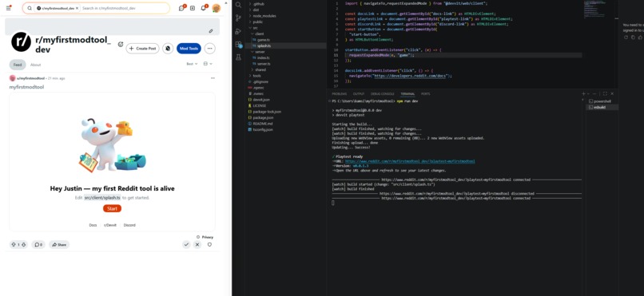644x296 pixels.
Task: Open the post comments button
Action: tap(38, 245)
